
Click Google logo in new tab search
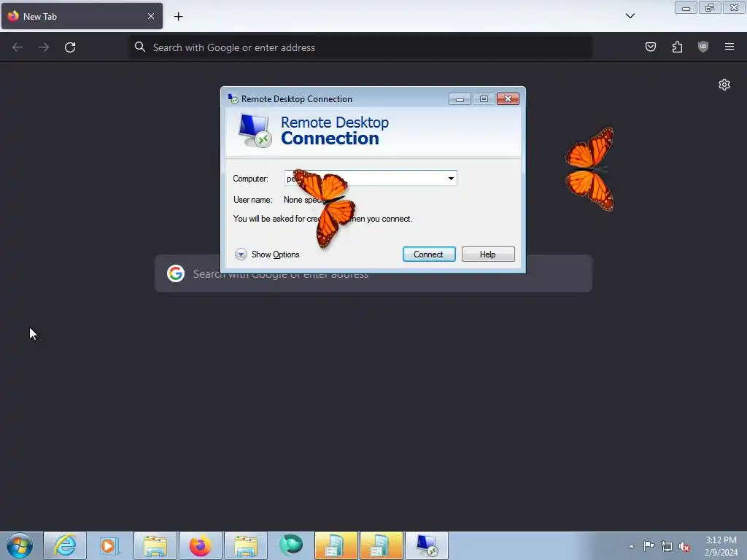[x=176, y=273]
